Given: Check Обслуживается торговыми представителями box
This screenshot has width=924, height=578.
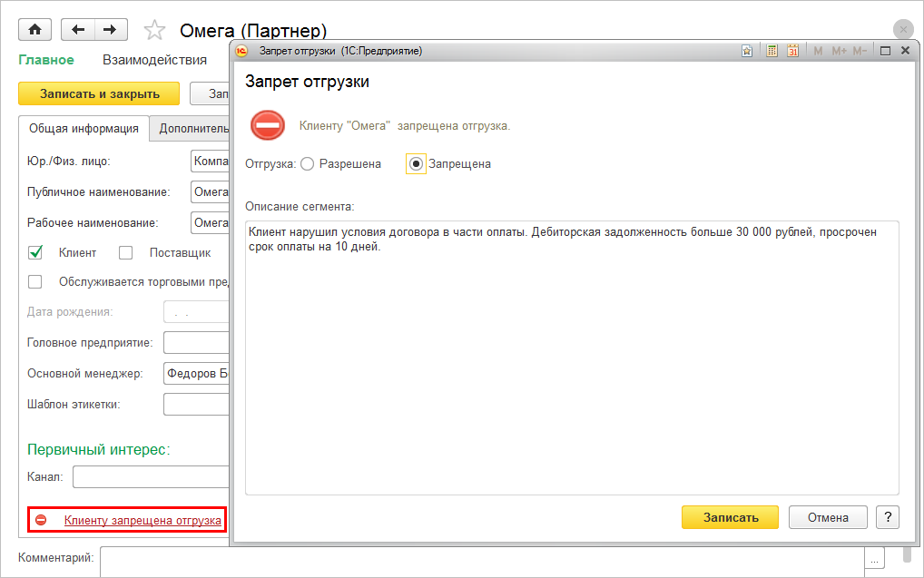Looking at the screenshot, I should tap(36, 281).
